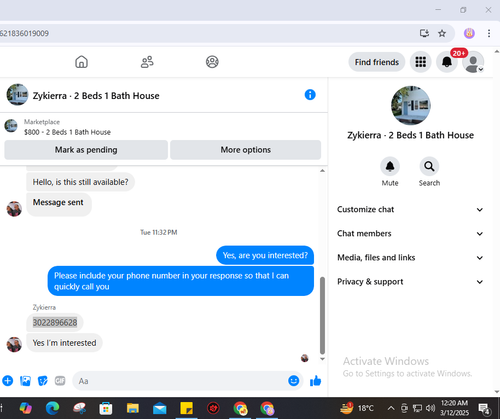Click the 'Yes, are you interested?' message
Image resolution: width=500 pixels, height=419 pixels.
click(x=265, y=255)
